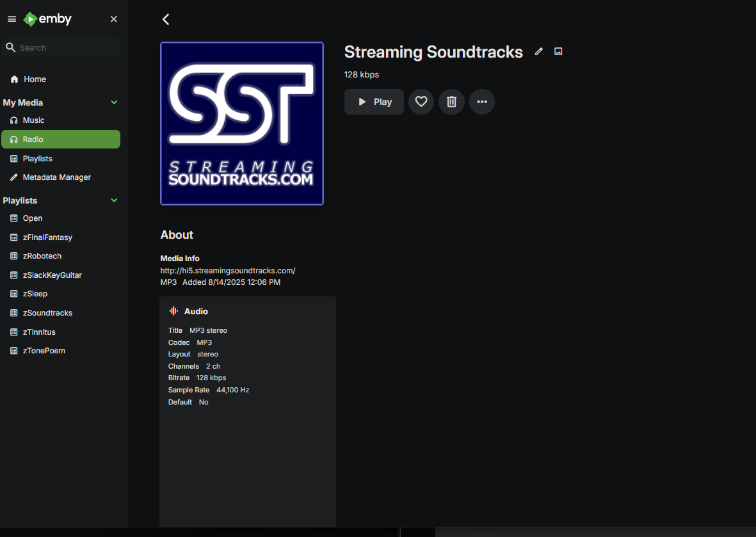This screenshot has width=756, height=537.
Task: Open the zSoundtracks playlist
Action: click(61, 313)
